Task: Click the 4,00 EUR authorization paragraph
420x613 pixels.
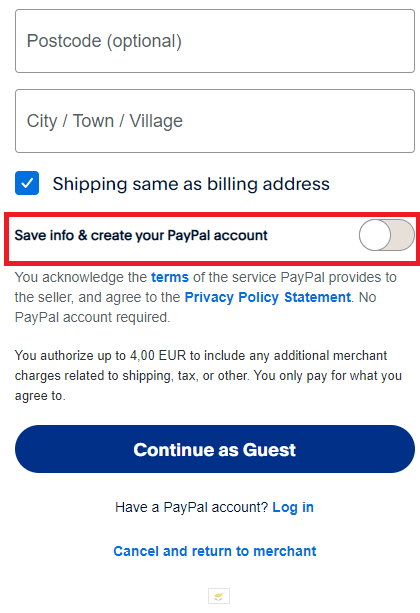Action: [208, 375]
